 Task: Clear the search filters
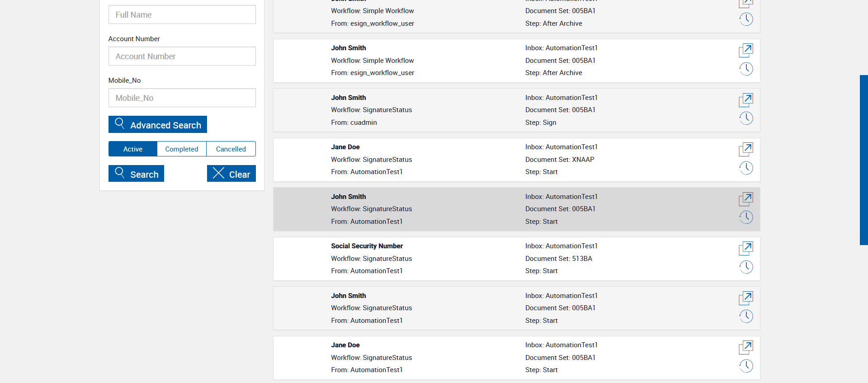click(x=231, y=174)
